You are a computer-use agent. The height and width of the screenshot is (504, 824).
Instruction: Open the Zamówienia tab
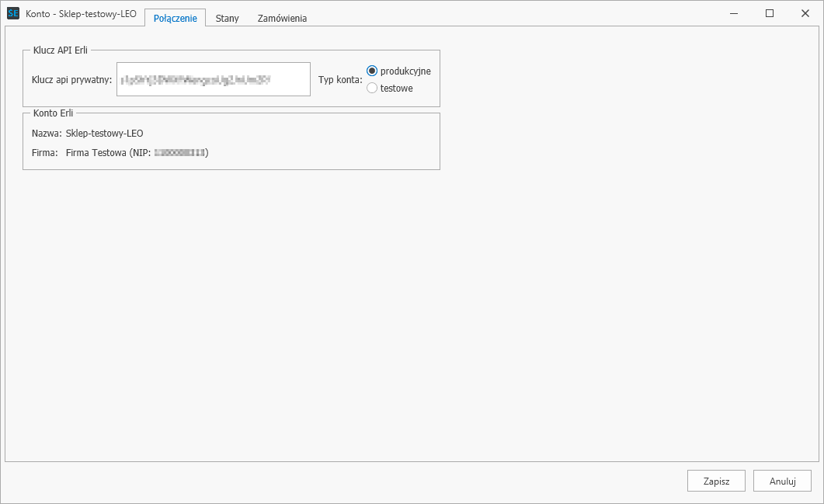pos(282,18)
